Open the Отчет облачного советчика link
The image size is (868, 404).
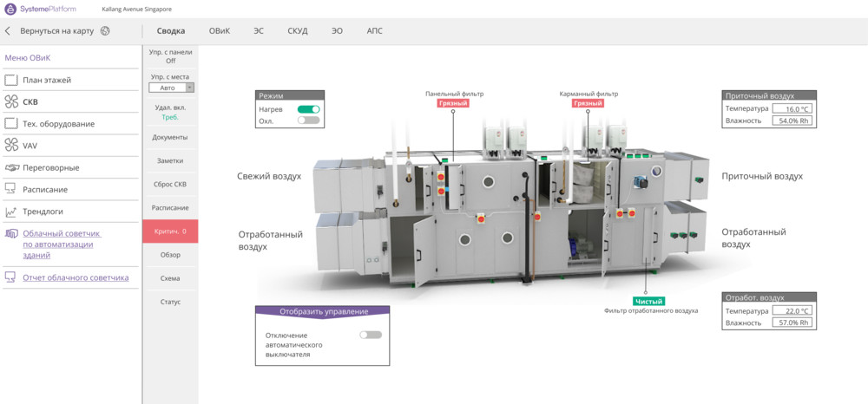coord(76,277)
